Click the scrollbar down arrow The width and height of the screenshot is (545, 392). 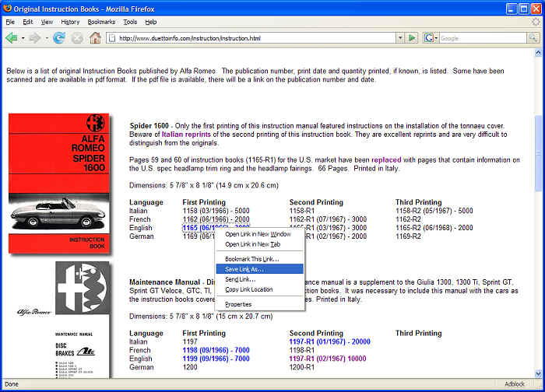(538, 374)
